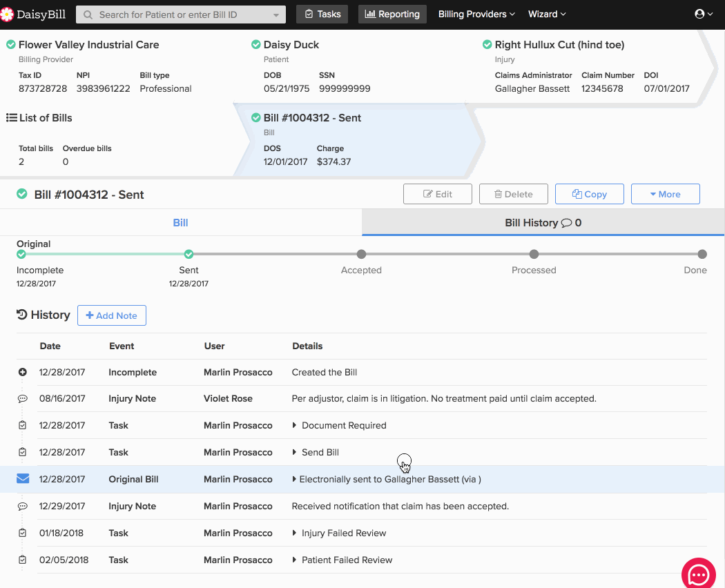Add a note with Add Note button

[112, 315]
